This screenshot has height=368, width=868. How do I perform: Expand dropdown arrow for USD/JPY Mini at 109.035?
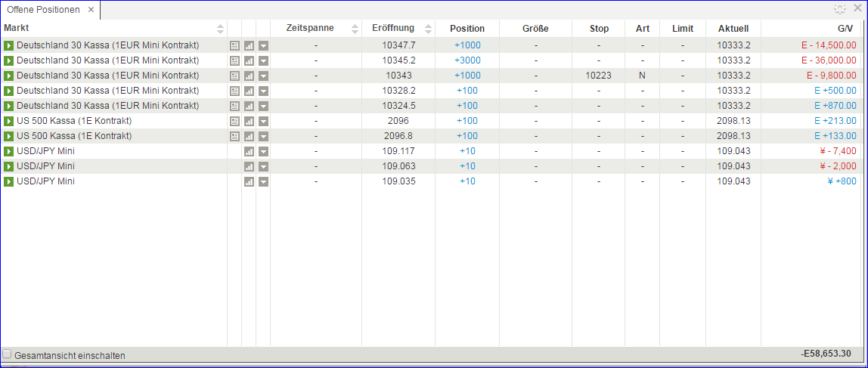pos(263,181)
